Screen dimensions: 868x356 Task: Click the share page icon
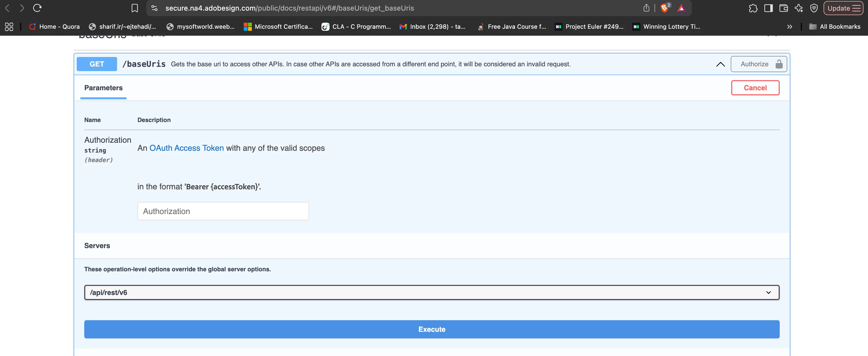tap(646, 8)
